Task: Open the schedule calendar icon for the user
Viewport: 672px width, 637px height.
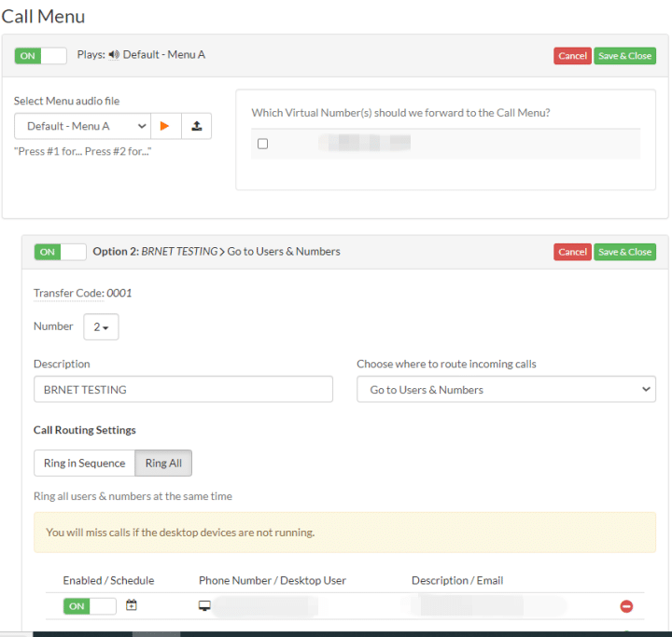Action: point(132,605)
